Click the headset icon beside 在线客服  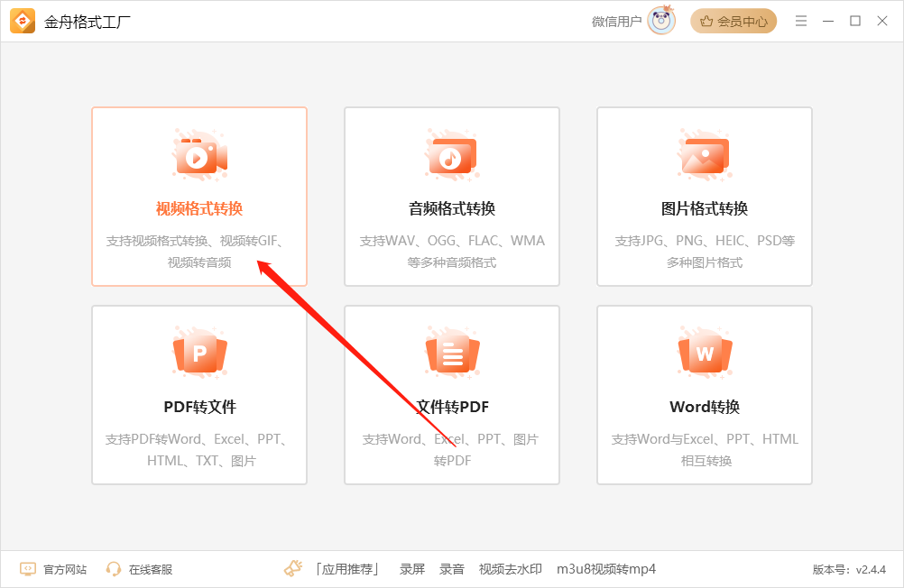point(114,569)
